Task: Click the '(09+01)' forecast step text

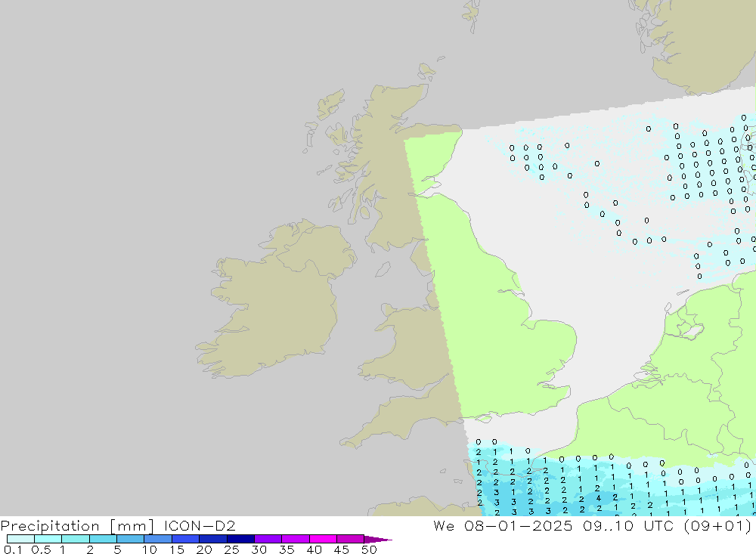Action: (x=717, y=526)
